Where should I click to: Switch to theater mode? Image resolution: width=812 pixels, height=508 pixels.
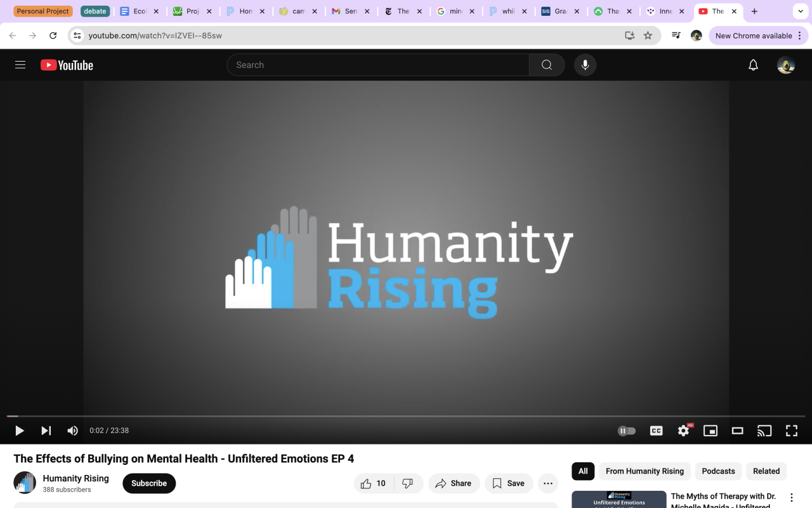click(737, 431)
